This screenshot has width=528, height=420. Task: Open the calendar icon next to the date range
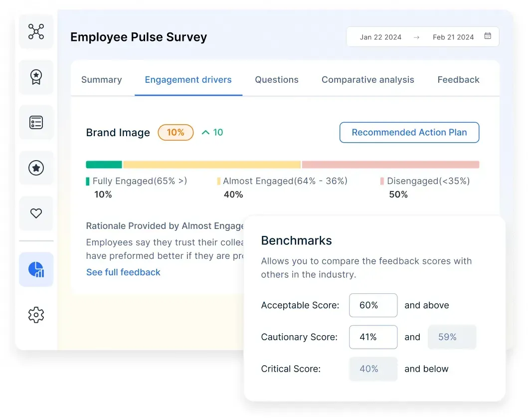487,36
